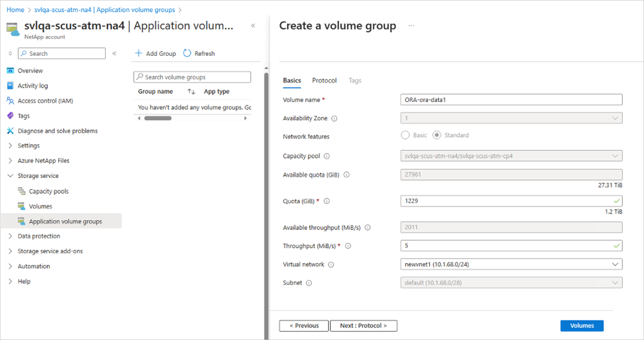Click Add Group command
644x340 pixels.
pyautogui.click(x=155, y=53)
